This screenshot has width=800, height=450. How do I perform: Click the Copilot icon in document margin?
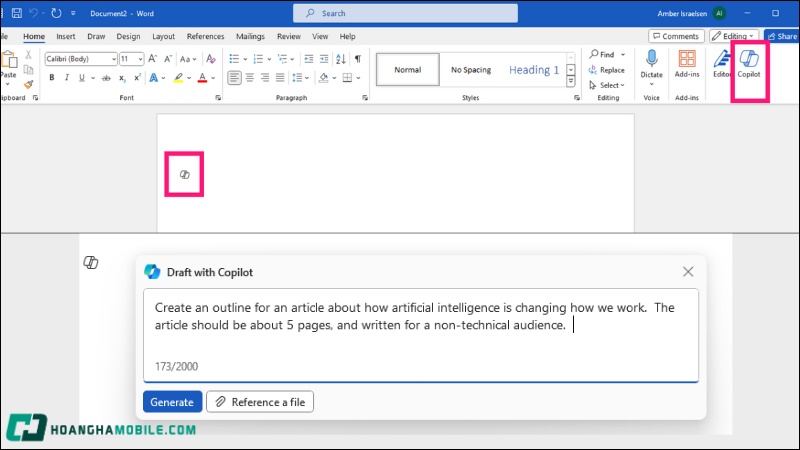click(184, 175)
